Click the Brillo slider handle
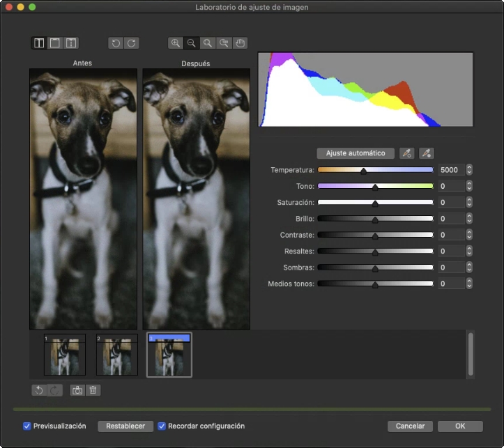The height and width of the screenshot is (448, 504). [375, 219]
